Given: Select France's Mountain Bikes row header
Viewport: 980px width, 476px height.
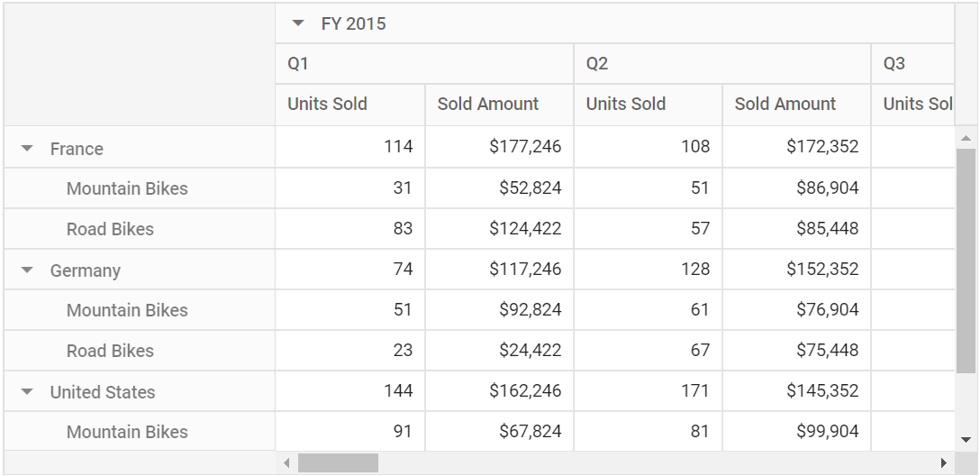Looking at the screenshot, I should [140, 188].
